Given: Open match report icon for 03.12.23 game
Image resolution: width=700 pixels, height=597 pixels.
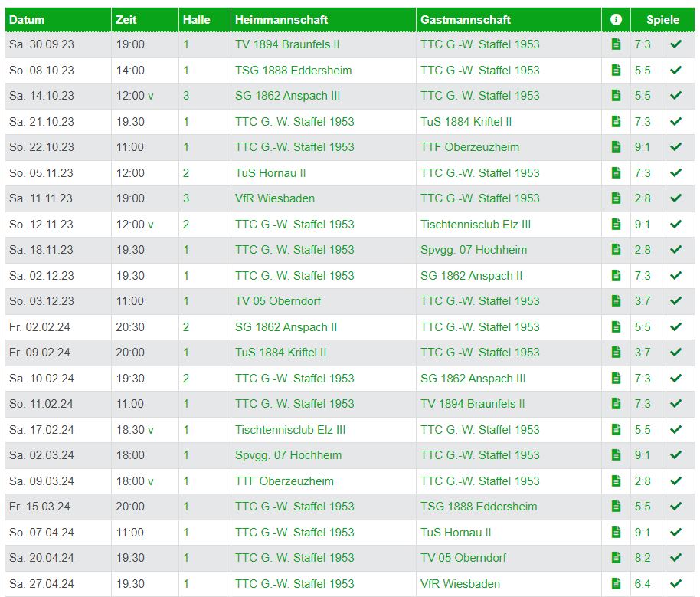Looking at the screenshot, I should point(616,301).
